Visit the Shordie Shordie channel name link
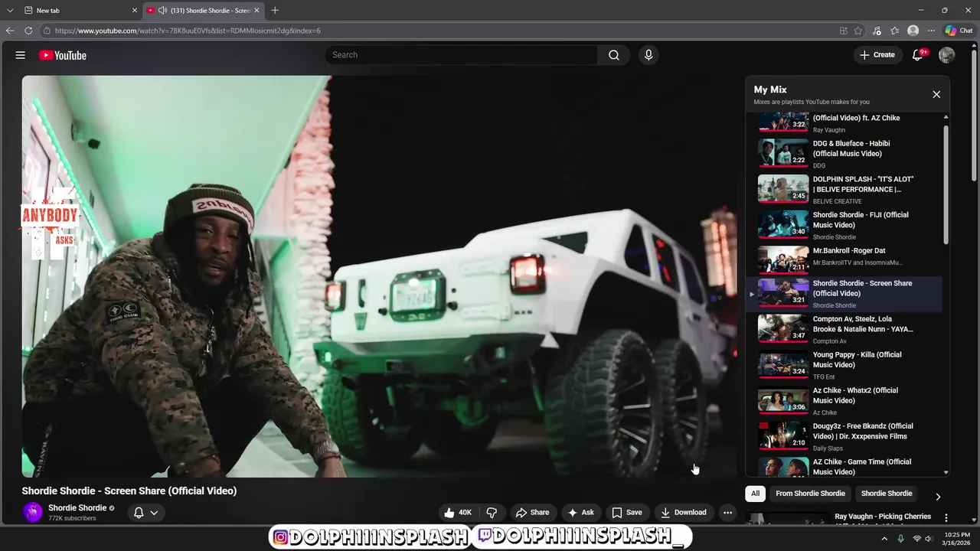This screenshot has height=551, width=980. click(77, 508)
